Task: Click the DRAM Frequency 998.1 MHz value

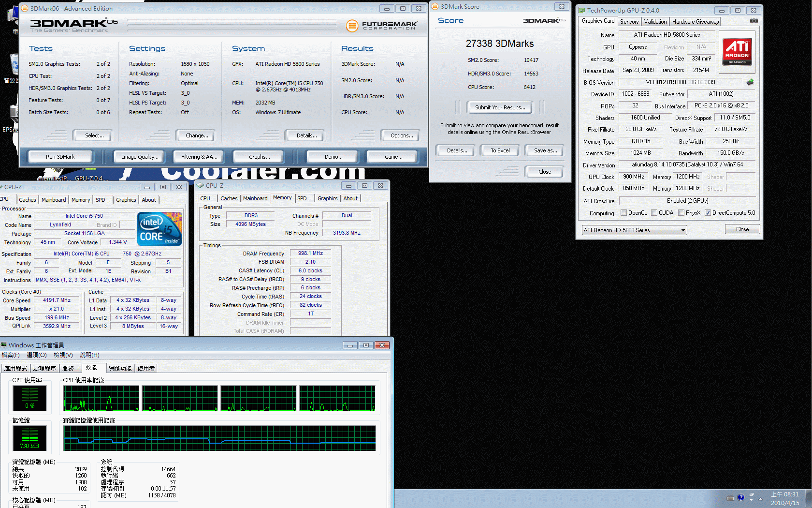Action: click(x=310, y=253)
